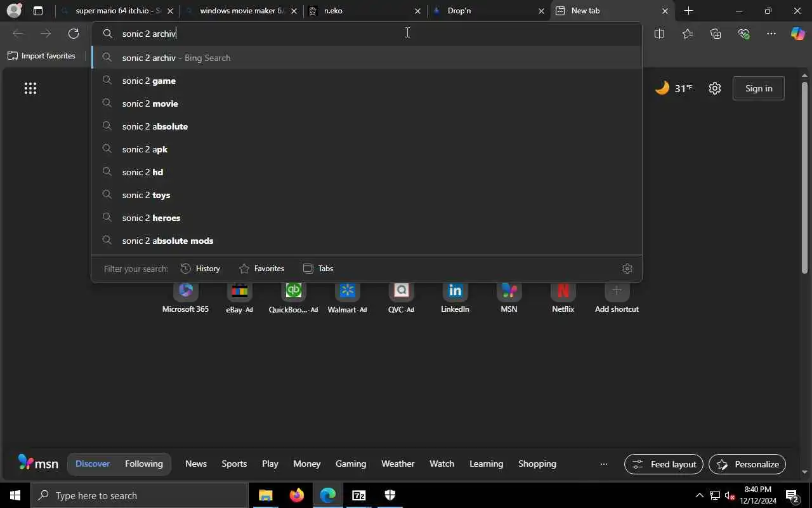The height and width of the screenshot is (508, 812).
Task: Click the Sign in button
Action: (x=759, y=88)
